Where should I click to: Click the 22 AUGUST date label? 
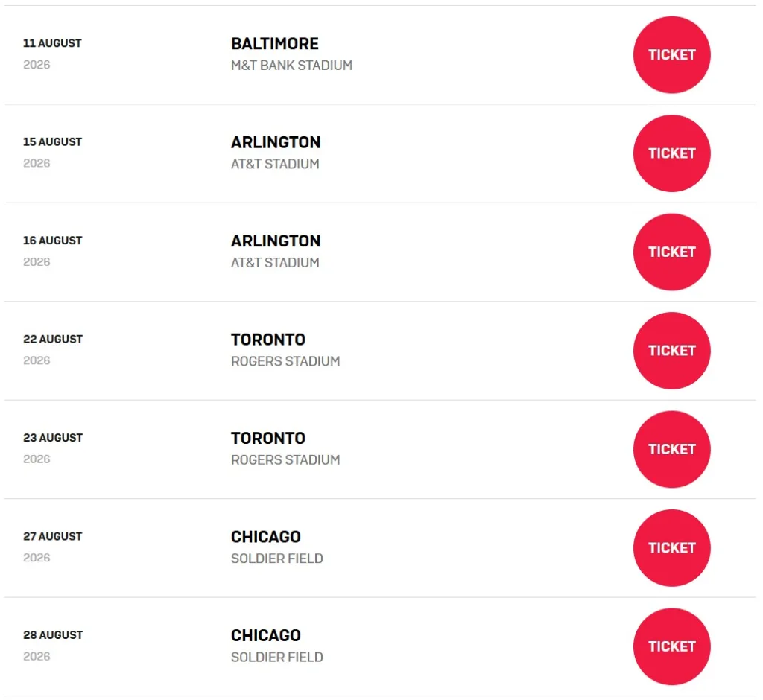pos(53,339)
